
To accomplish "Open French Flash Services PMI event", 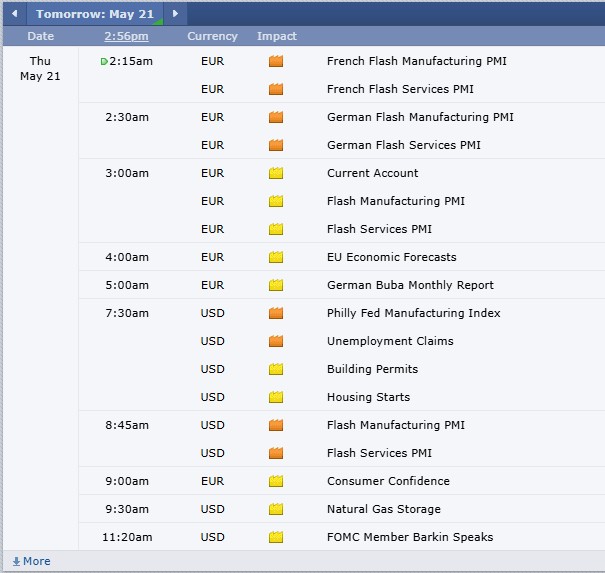I will pos(400,89).
